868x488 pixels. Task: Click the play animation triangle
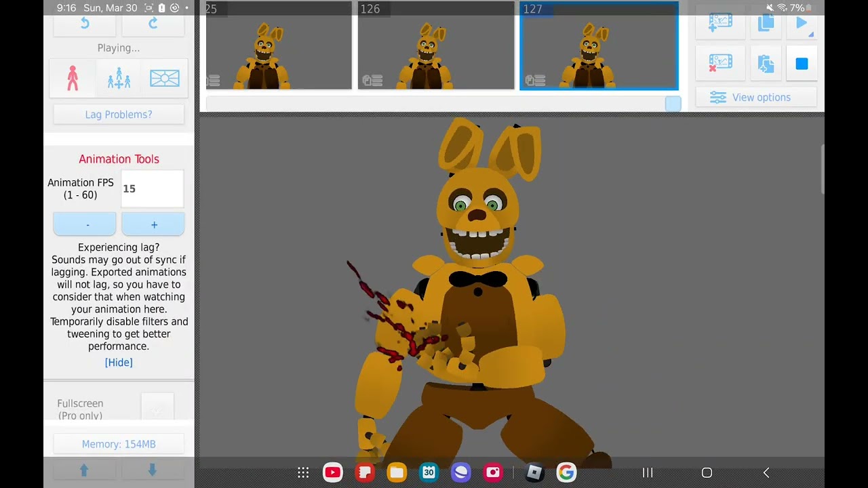(802, 23)
